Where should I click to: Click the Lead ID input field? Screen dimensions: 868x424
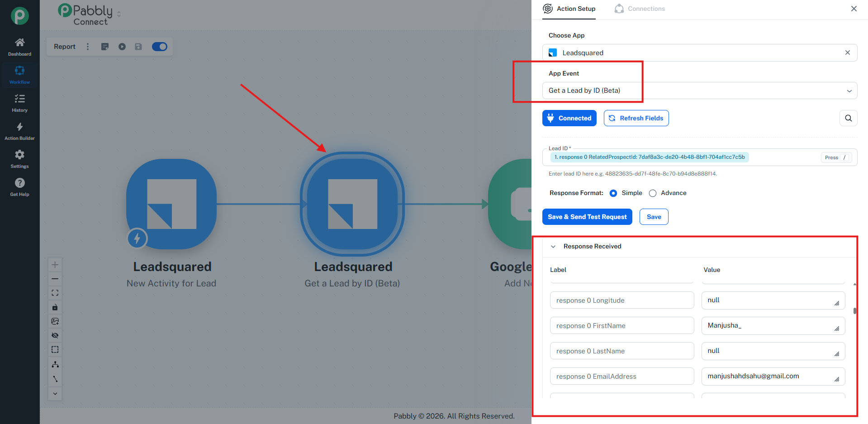(x=700, y=157)
